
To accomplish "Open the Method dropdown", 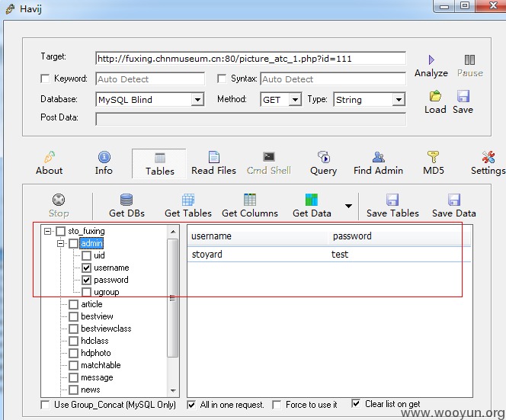I will (295, 99).
